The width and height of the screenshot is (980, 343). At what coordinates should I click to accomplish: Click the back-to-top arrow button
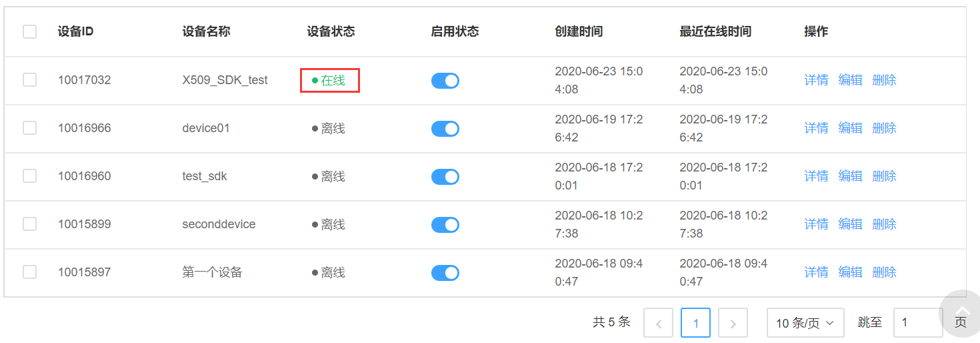pyautogui.click(x=962, y=313)
